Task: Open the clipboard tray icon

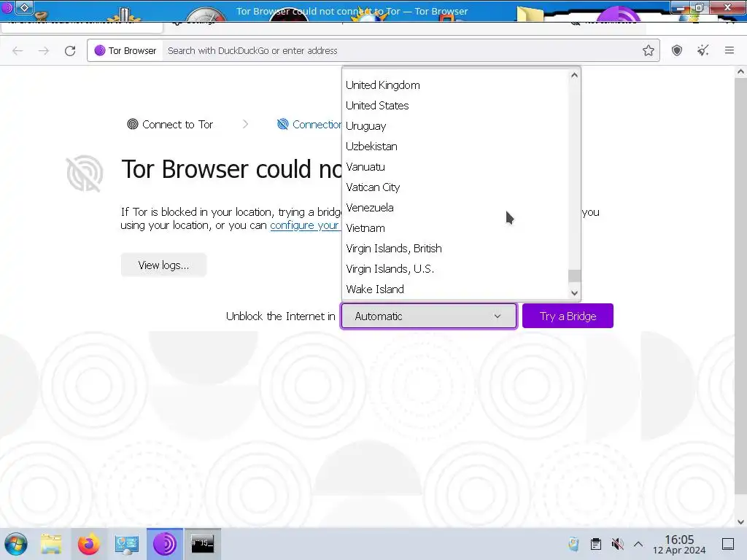Action: pos(595,544)
